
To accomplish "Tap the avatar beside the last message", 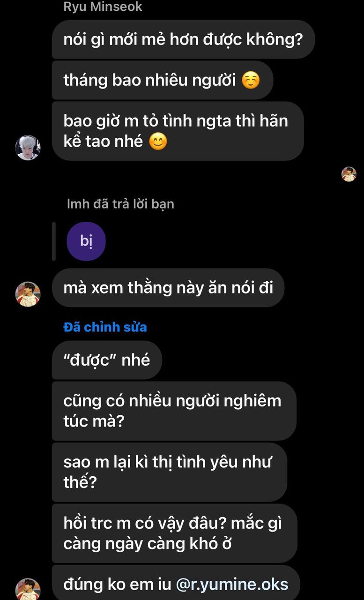I will click(x=28, y=590).
